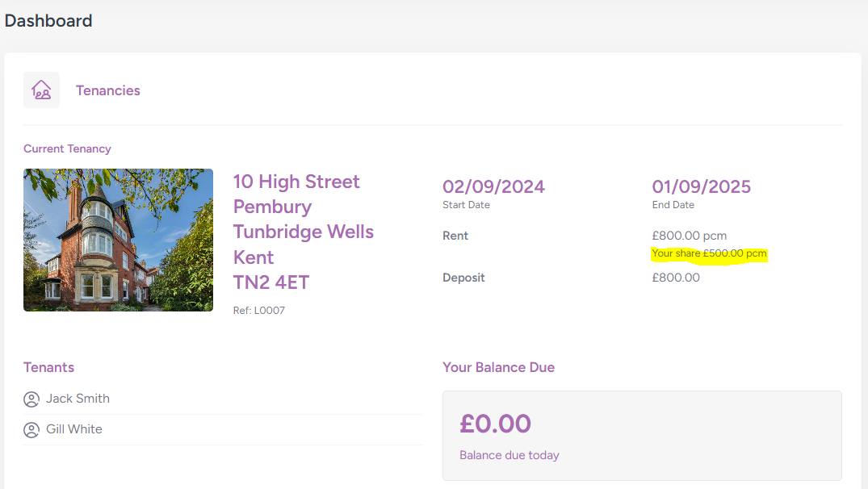Click the Current Tenancy label
The image size is (868, 489).
67,148
